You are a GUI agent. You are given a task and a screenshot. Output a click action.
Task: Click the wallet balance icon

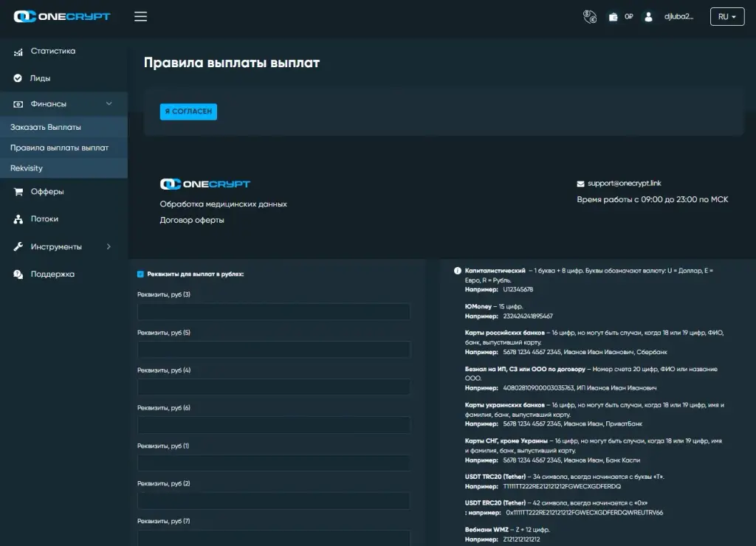coord(613,17)
